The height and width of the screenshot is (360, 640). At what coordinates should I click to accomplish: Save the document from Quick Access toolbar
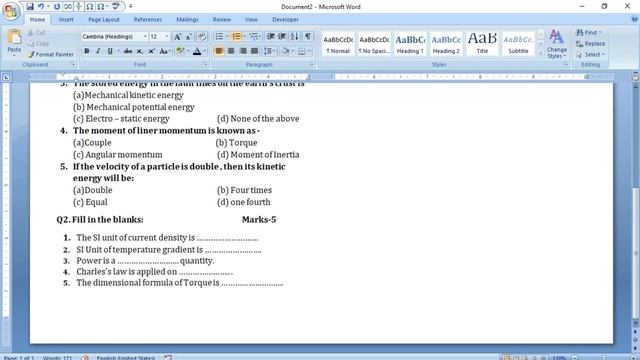[x=30, y=7]
